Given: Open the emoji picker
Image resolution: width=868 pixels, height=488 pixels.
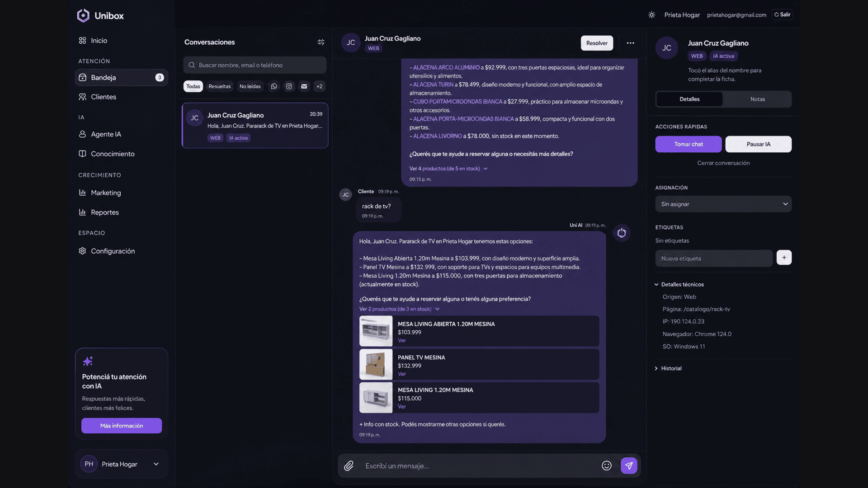Looking at the screenshot, I should tap(607, 465).
